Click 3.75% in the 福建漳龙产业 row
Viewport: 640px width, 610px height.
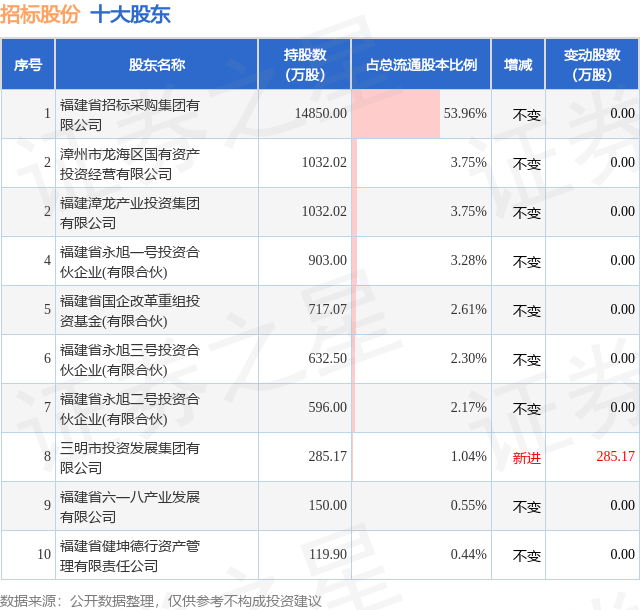point(469,211)
